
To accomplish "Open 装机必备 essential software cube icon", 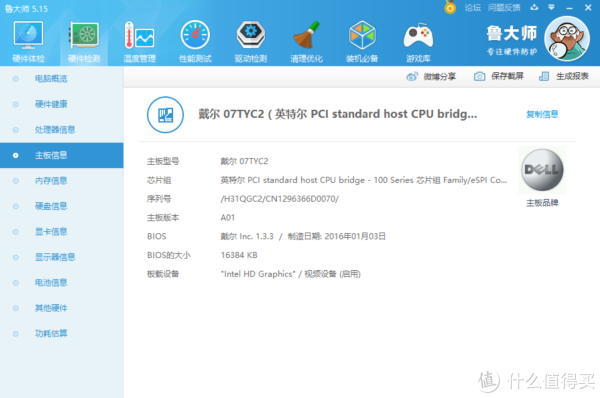I will click(x=362, y=41).
